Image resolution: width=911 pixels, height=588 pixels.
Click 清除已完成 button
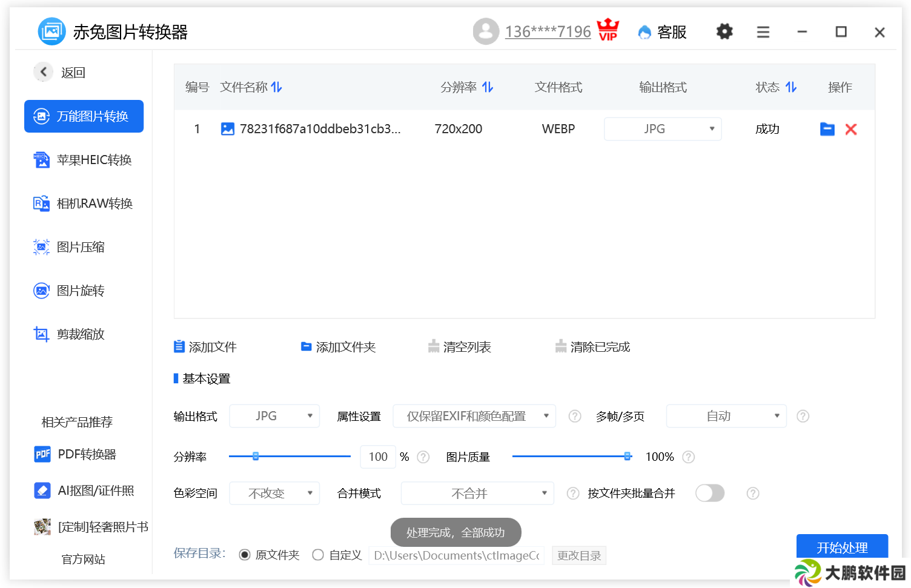[593, 347]
